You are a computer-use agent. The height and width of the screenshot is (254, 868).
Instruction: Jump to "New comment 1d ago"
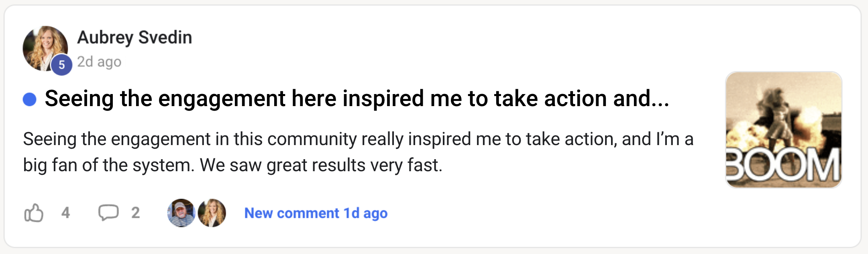(x=316, y=213)
